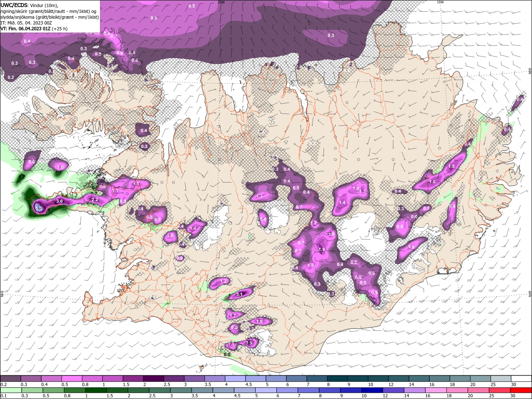Select the pale green 0.1 swatch on rain scale

point(10,390)
